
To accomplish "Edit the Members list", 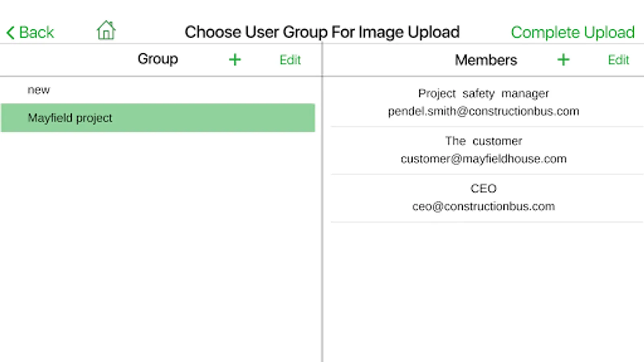I will pyautogui.click(x=618, y=60).
